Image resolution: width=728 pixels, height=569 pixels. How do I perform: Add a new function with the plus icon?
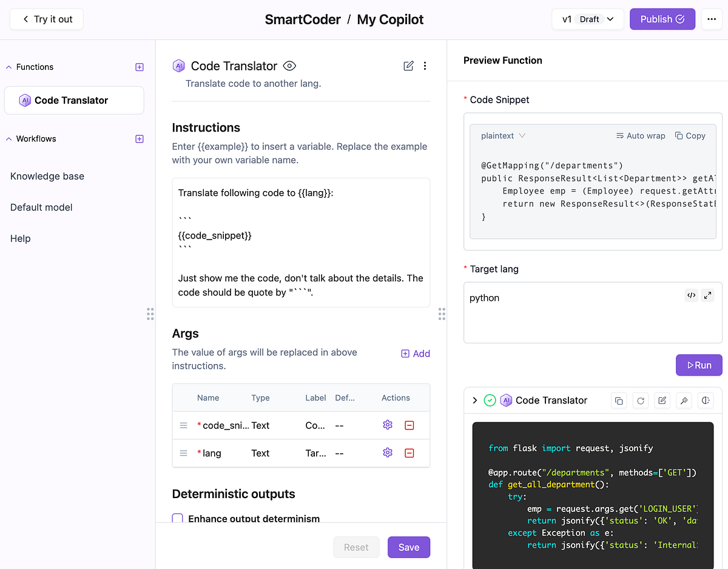[139, 67]
